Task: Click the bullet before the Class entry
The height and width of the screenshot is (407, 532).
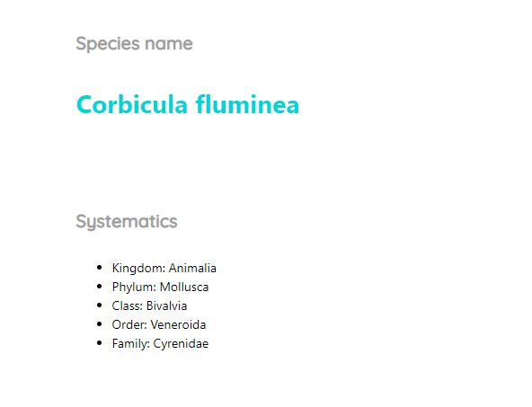Action: tap(99, 305)
